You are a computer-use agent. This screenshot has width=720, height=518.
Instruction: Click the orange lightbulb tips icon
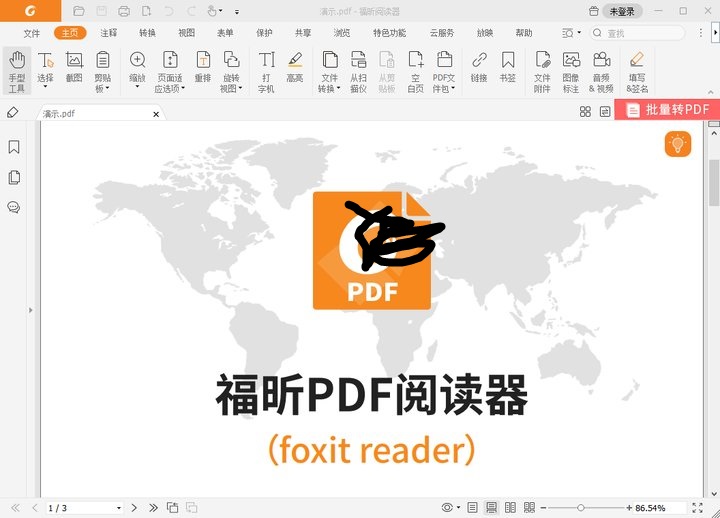point(678,144)
